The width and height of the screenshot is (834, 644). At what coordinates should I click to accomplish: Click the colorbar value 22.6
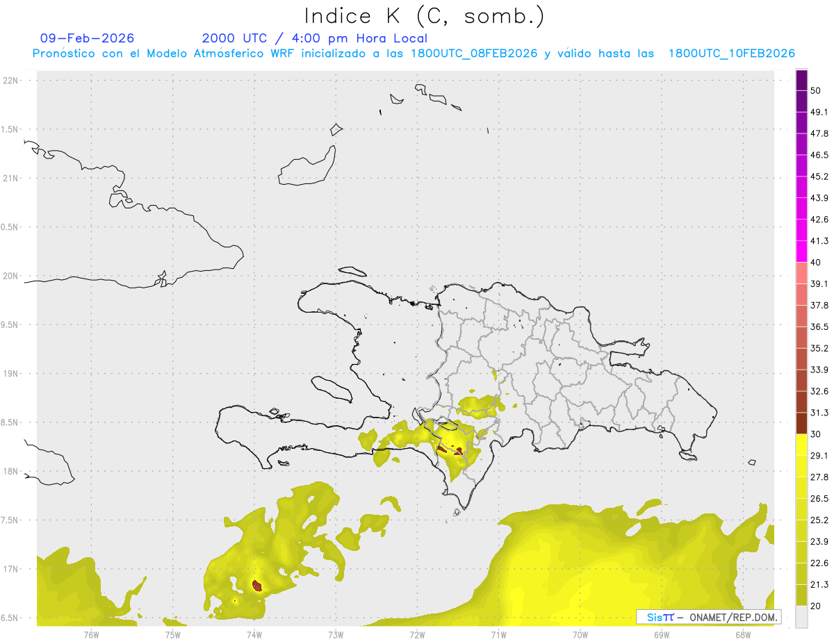click(x=819, y=563)
